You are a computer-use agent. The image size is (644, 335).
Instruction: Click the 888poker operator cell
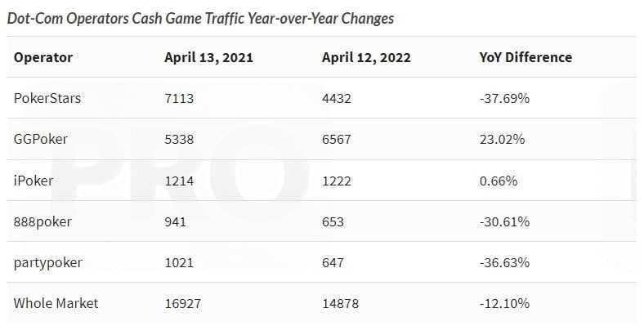coord(42,221)
